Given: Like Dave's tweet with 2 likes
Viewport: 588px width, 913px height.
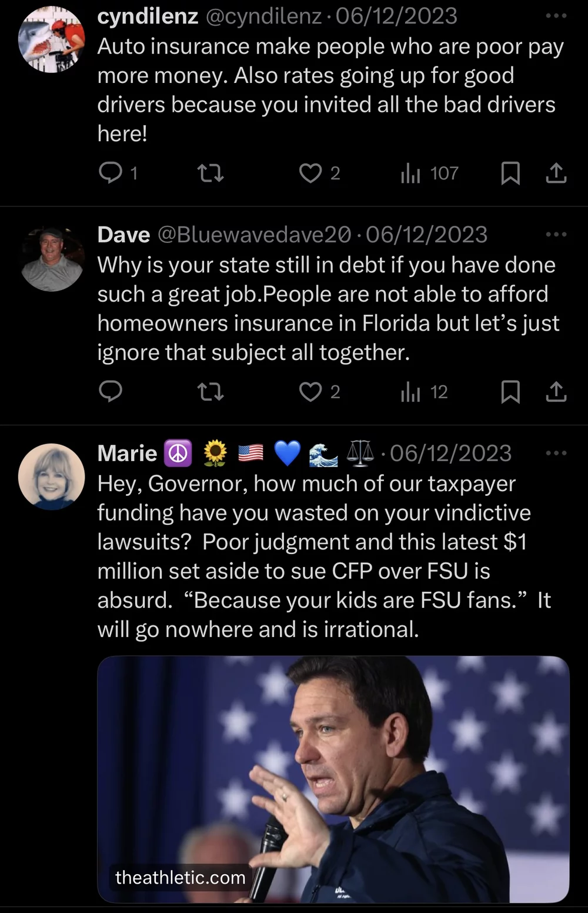Looking at the screenshot, I should pos(310,392).
